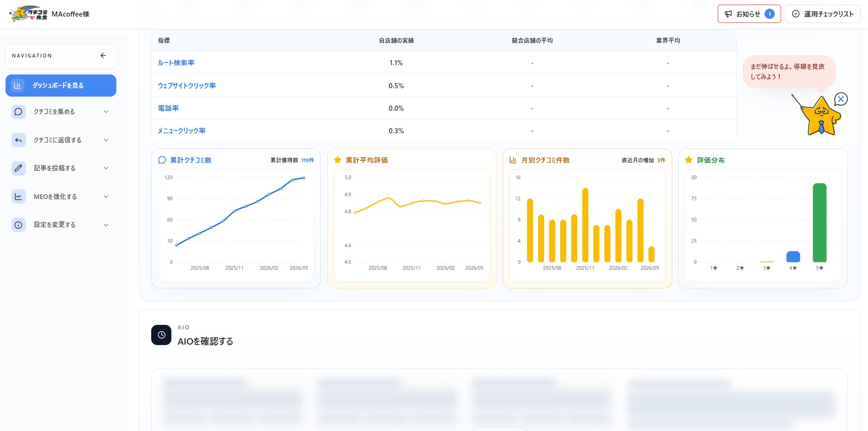The height and width of the screenshot is (431, 868).
Task: Collapse the navigation with the back arrow
Action: pos(103,56)
